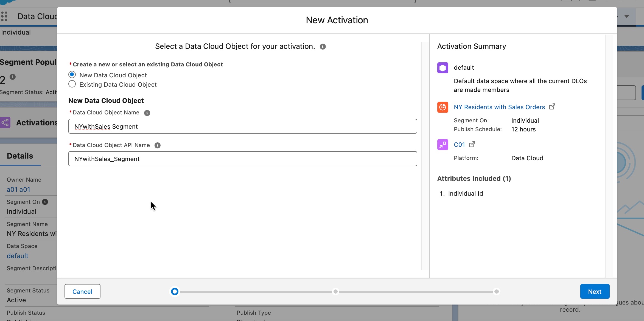Select Existing Data Cloud Object radio option
The image size is (644, 321).
click(72, 84)
